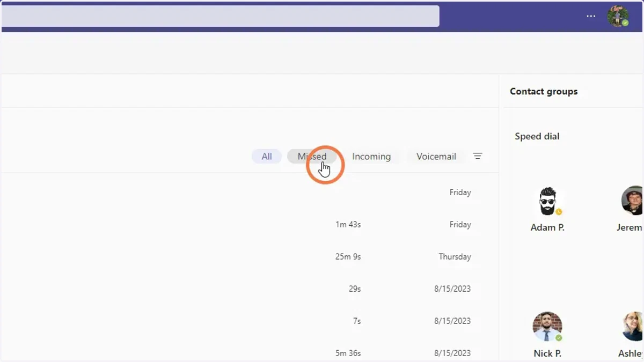Click the Nick P. name label

click(x=547, y=353)
